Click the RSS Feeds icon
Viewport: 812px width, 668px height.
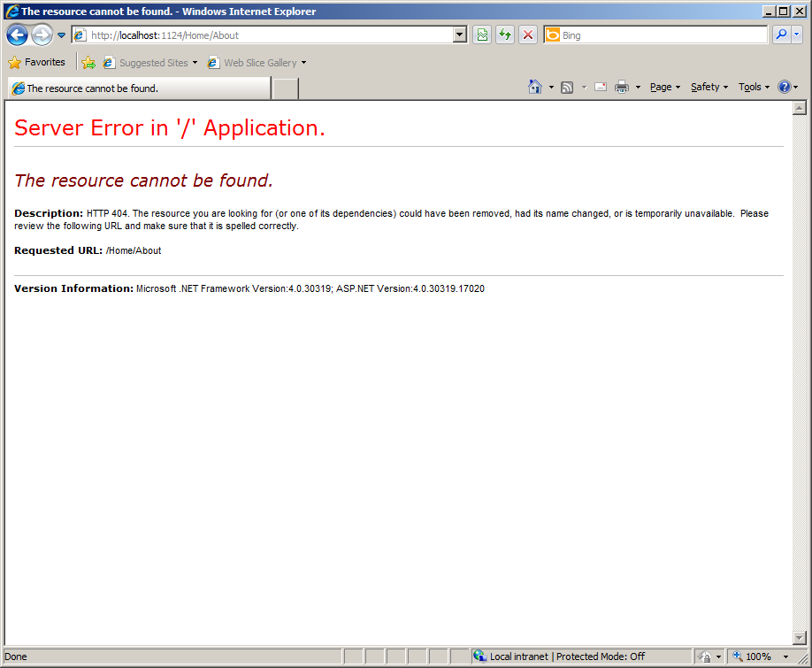(567, 87)
